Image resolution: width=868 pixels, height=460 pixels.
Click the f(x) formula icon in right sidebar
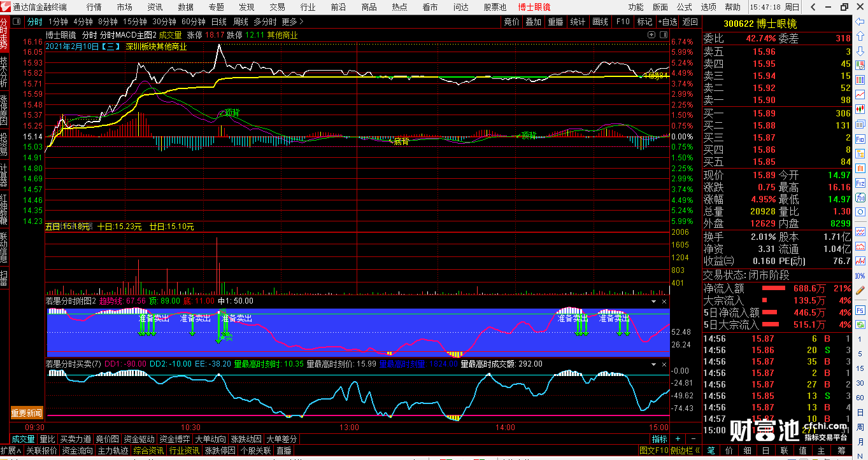(860, 199)
